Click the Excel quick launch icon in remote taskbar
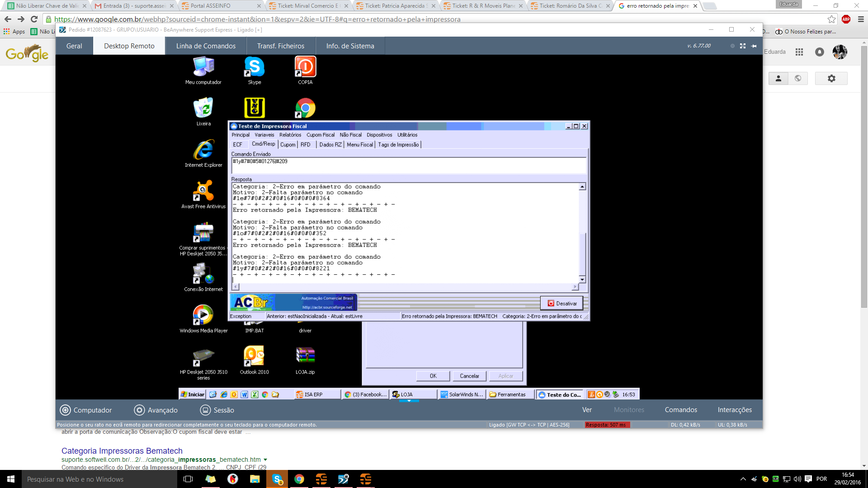The height and width of the screenshot is (488, 868). [255, 394]
